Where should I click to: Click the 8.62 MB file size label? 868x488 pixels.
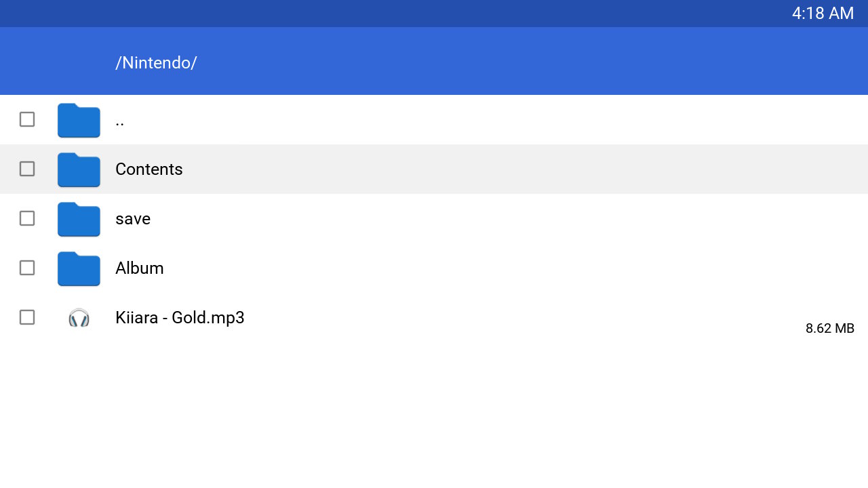click(x=829, y=328)
